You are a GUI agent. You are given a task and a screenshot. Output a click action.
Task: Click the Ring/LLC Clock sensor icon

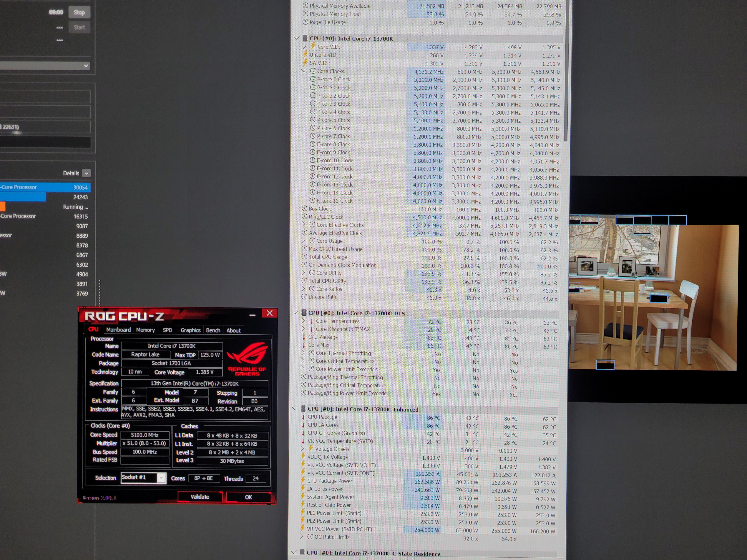(x=305, y=216)
